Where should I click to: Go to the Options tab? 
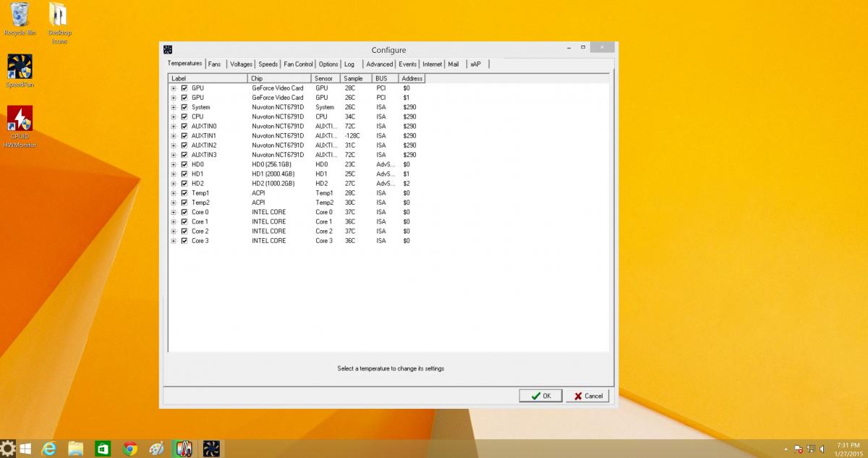(x=328, y=64)
